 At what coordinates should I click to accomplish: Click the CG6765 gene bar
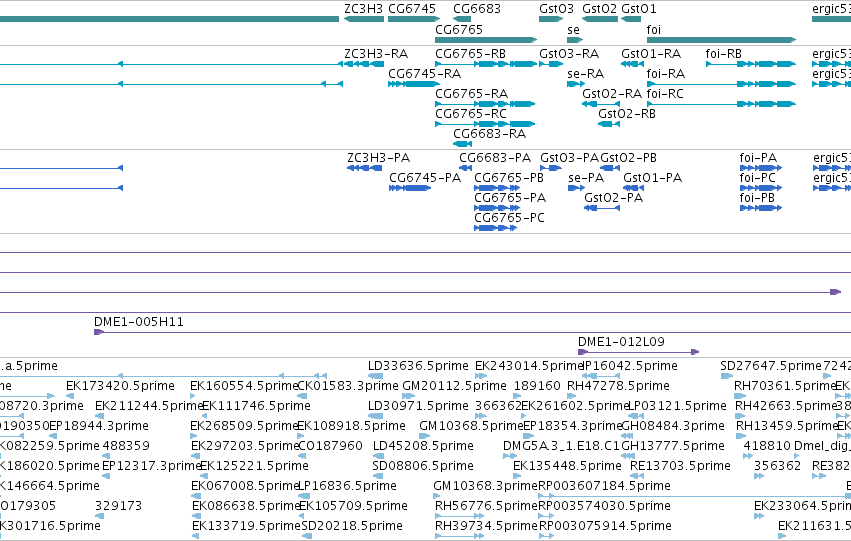486,40
